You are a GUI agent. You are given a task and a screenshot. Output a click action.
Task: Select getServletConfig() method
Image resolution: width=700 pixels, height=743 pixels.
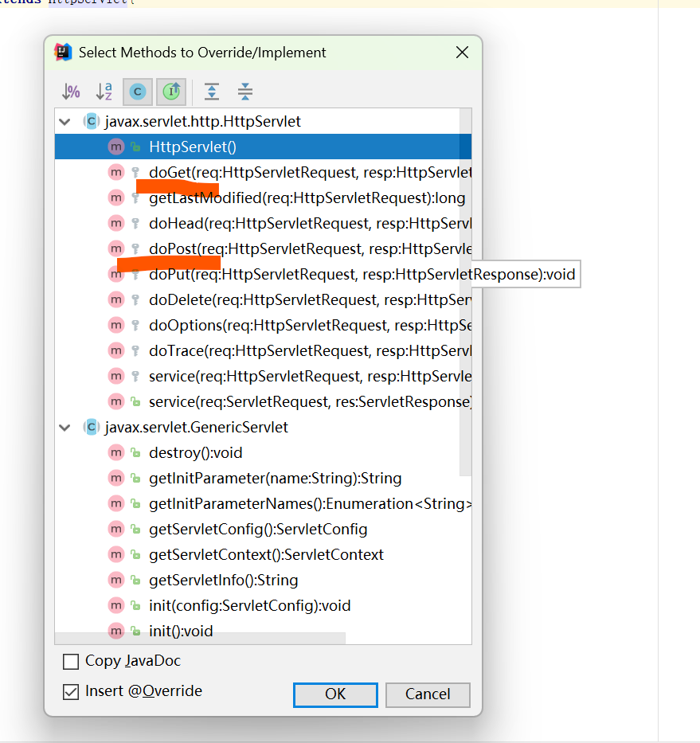coord(263,530)
